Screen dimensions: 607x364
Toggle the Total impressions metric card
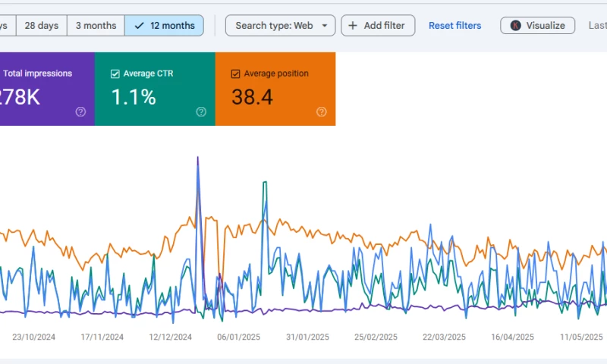[x=46, y=89]
